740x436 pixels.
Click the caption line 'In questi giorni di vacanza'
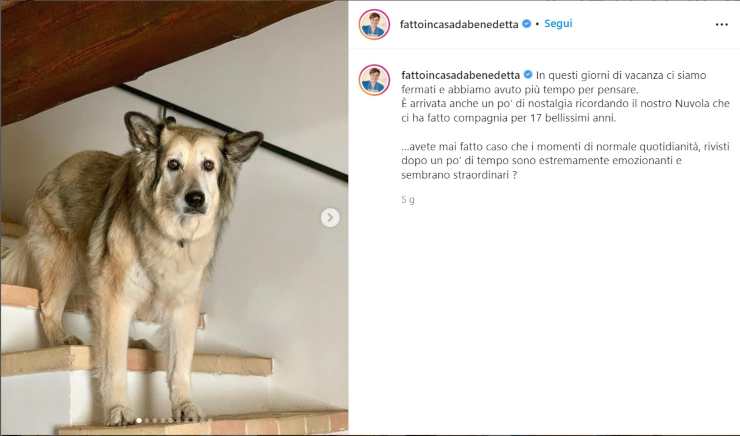pos(621,75)
